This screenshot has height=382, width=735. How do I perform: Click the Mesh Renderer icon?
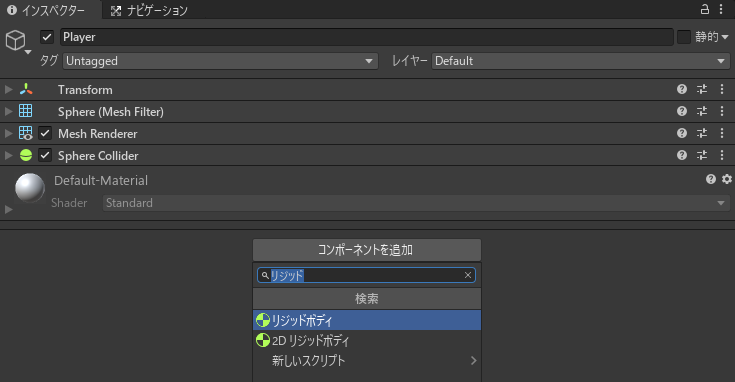[x=26, y=133]
